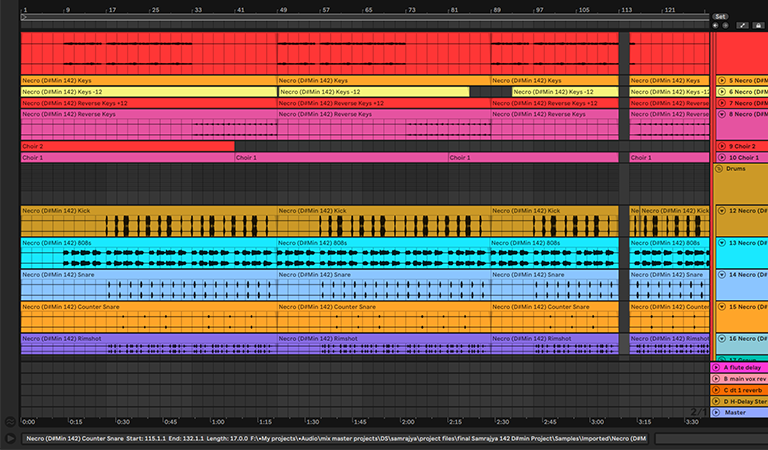The width and height of the screenshot is (768, 450).
Task: Click the Set locator button
Action: tap(720, 16)
